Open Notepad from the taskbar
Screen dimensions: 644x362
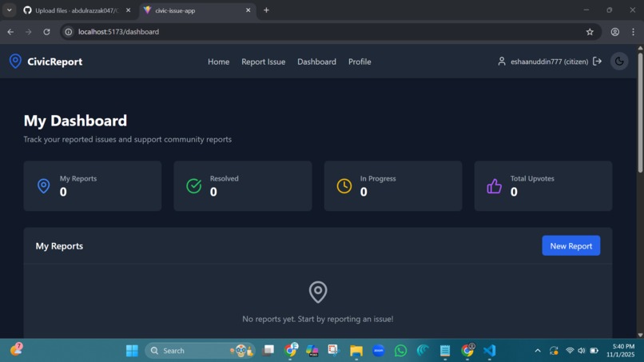click(x=445, y=351)
